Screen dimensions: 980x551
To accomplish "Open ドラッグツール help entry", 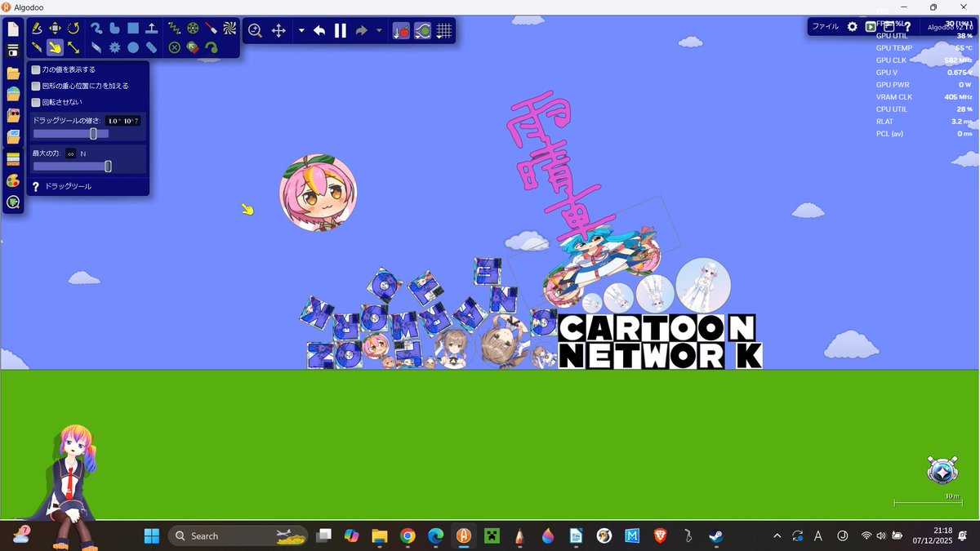I will (x=68, y=187).
